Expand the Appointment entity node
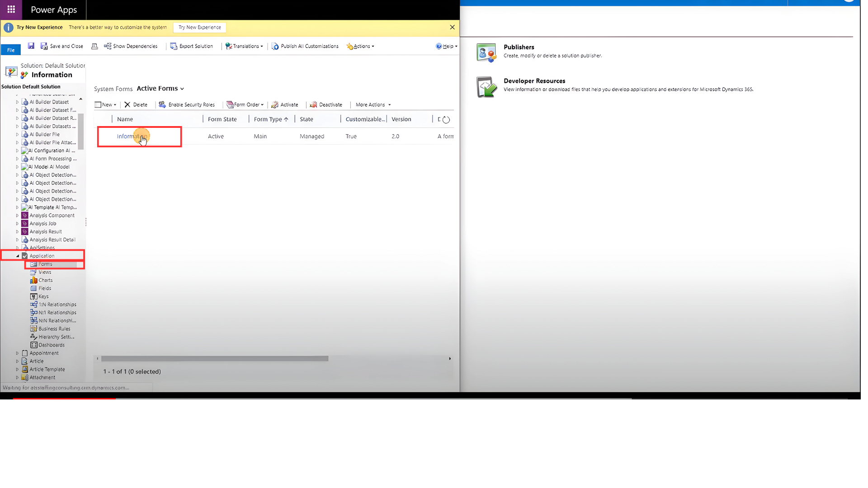The image size is (868, 488). coord(17,353)
